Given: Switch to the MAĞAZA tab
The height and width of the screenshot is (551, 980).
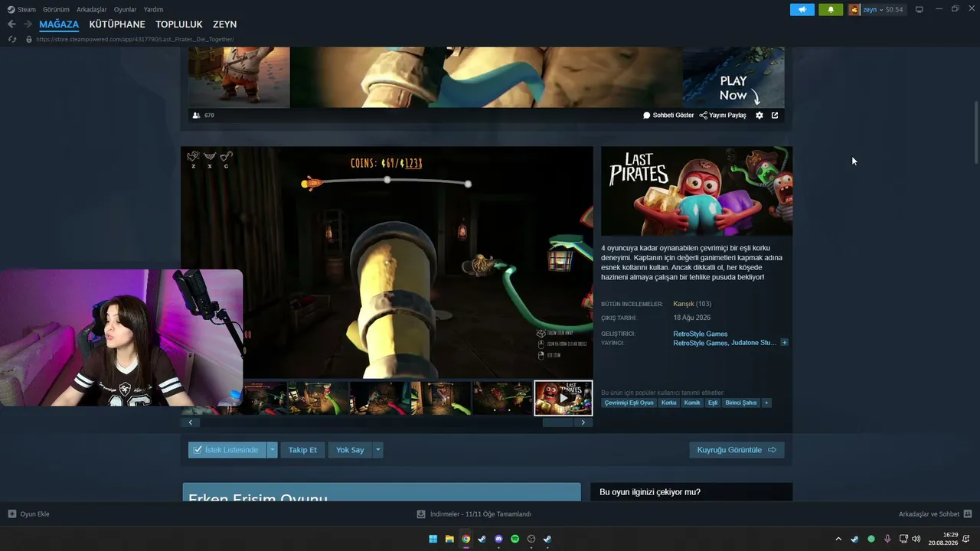Looking at the screenshot, I should coord(59,24).
